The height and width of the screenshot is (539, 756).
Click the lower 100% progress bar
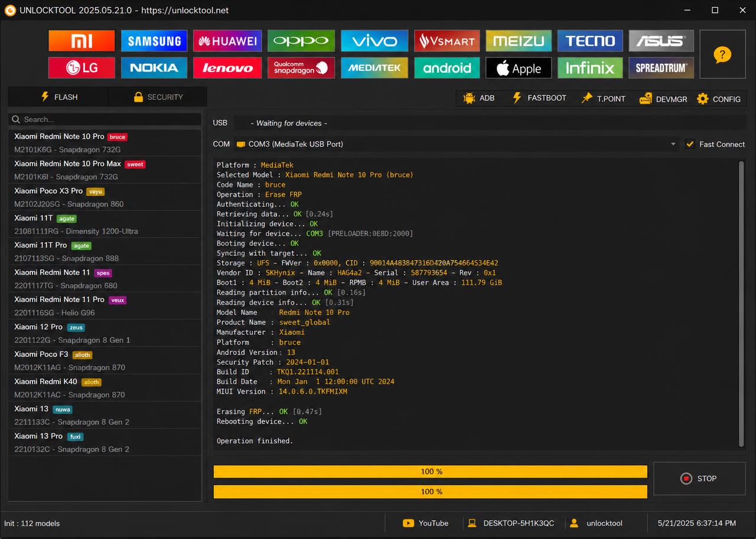click(x=431, y=492)
